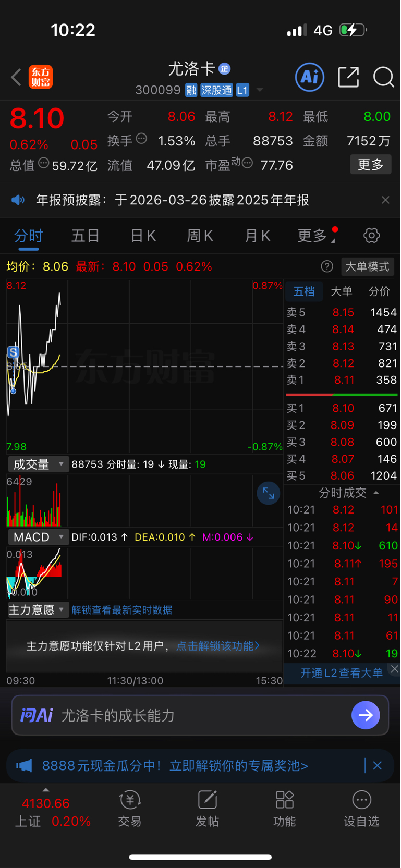Switch to 日K chart tab

(143, 236)
